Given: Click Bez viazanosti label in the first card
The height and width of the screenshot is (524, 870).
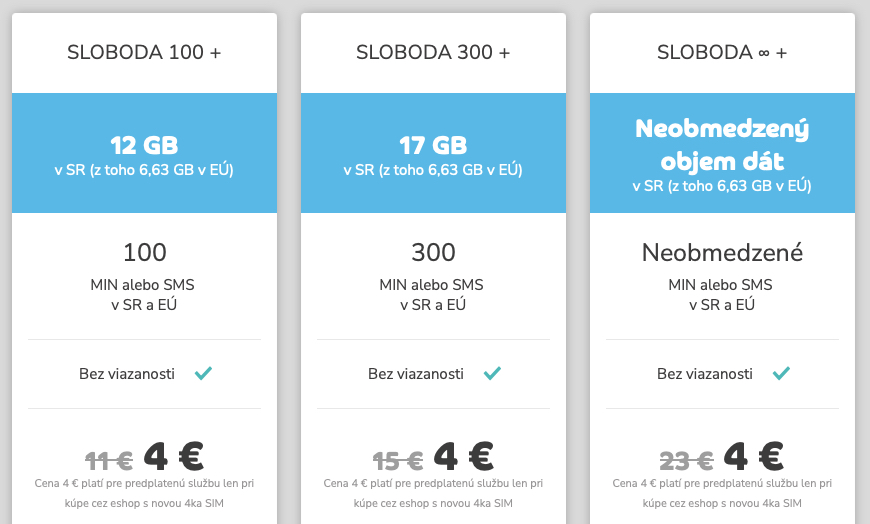Looking at the screenshot, I should pos(127,374).
